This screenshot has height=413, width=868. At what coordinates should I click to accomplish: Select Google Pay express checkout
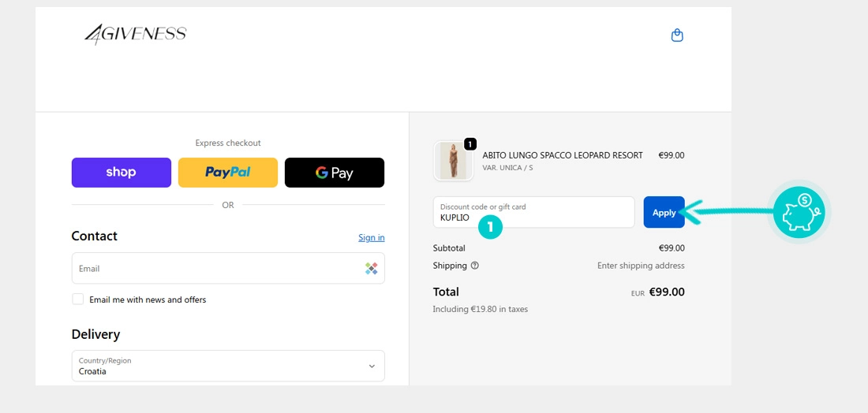click(335, 173)
